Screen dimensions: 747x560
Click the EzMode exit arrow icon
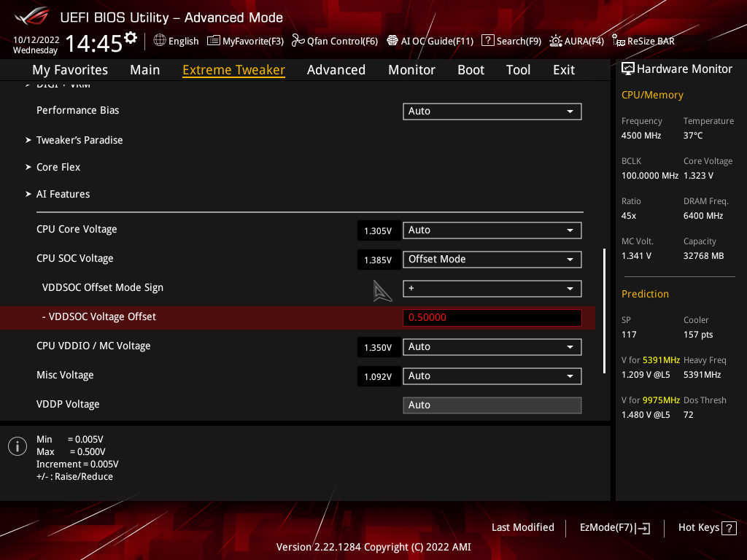(643, 528)
